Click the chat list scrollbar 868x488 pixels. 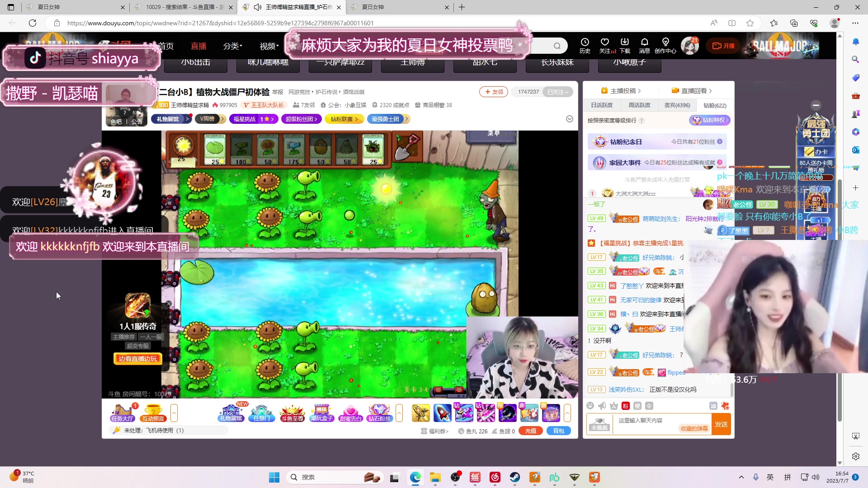pos(732,389)
